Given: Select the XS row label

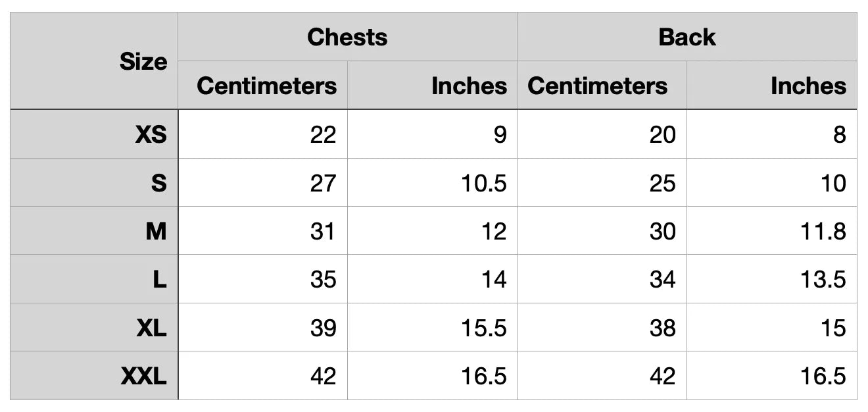Looking at the screenshot, I should [151, 134].
